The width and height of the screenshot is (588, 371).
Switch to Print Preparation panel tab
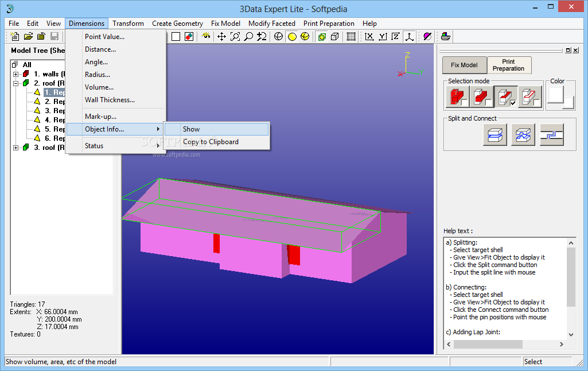tap(508, 65)
